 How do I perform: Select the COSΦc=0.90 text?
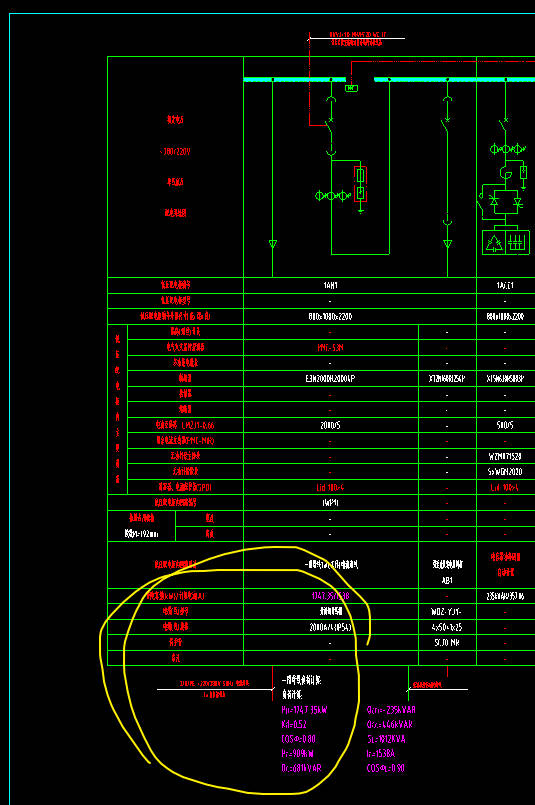click(386, 769)
